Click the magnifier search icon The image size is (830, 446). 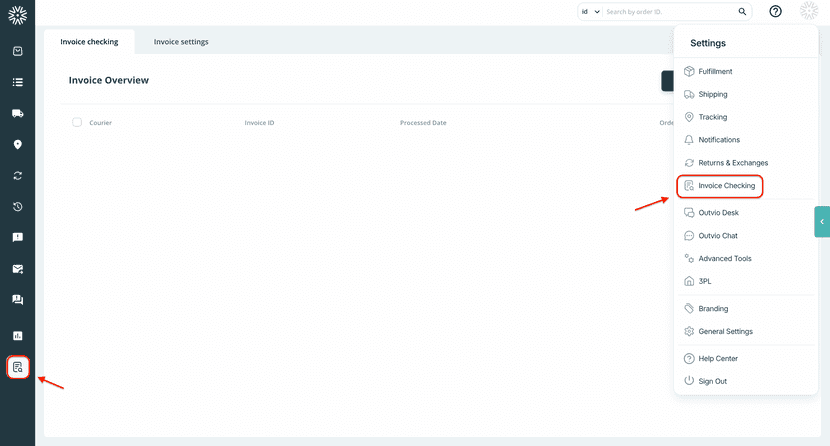(742, 12)
